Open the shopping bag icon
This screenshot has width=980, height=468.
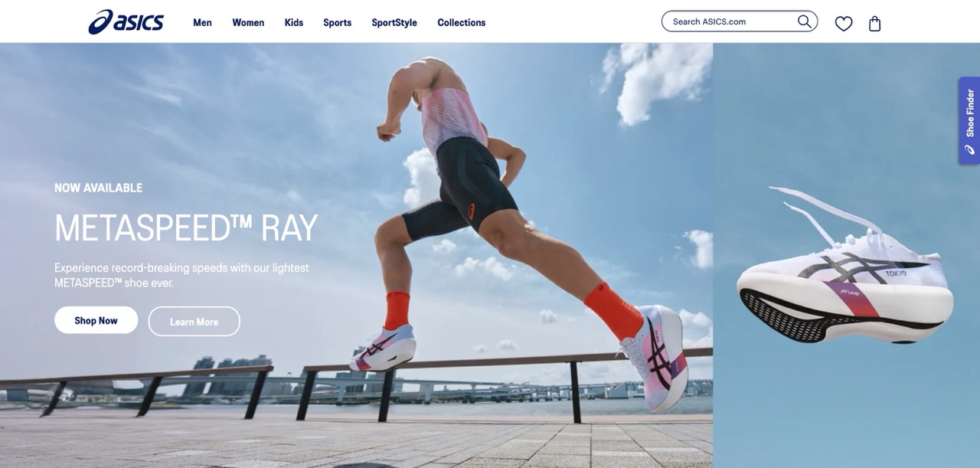(874, 23)
